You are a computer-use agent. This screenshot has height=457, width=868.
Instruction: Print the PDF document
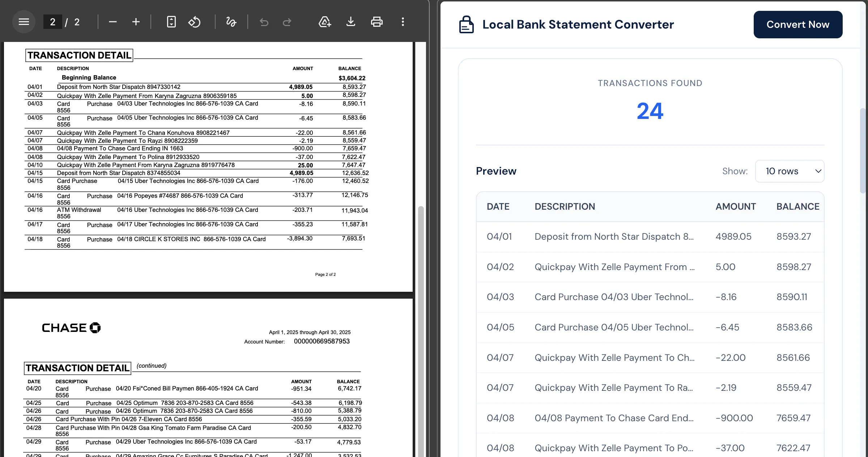point(377,22)
